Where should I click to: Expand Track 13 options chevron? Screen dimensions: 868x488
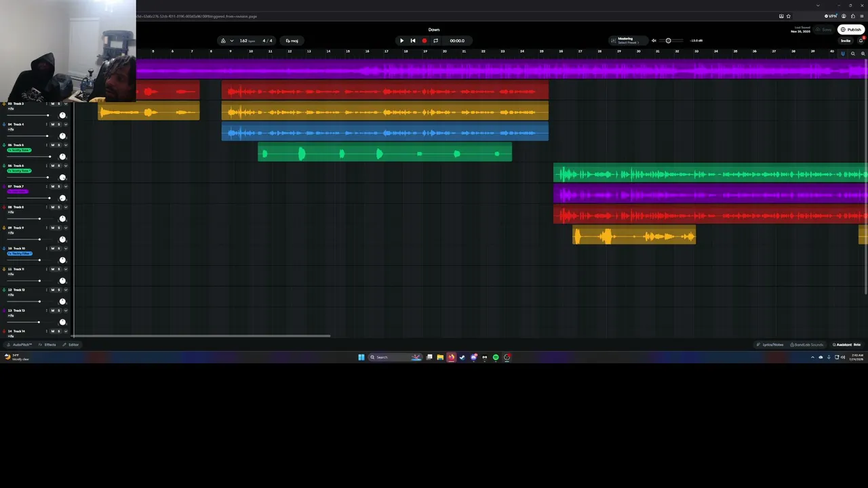pyautogui.click(x=66, y=310)
